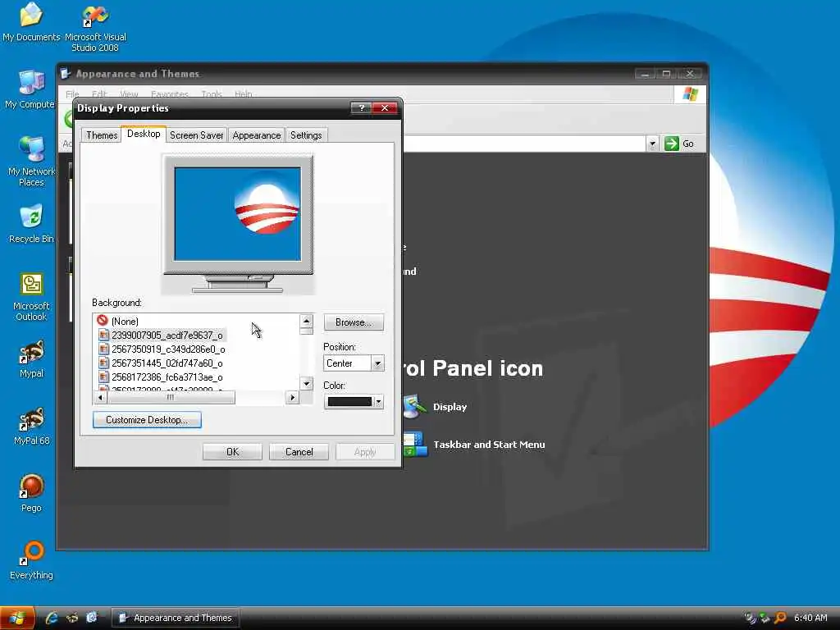Viewport: 840px width, 630px height.
Task: Launch Mypal browser shortcut
Action: (x=31, y=358)
